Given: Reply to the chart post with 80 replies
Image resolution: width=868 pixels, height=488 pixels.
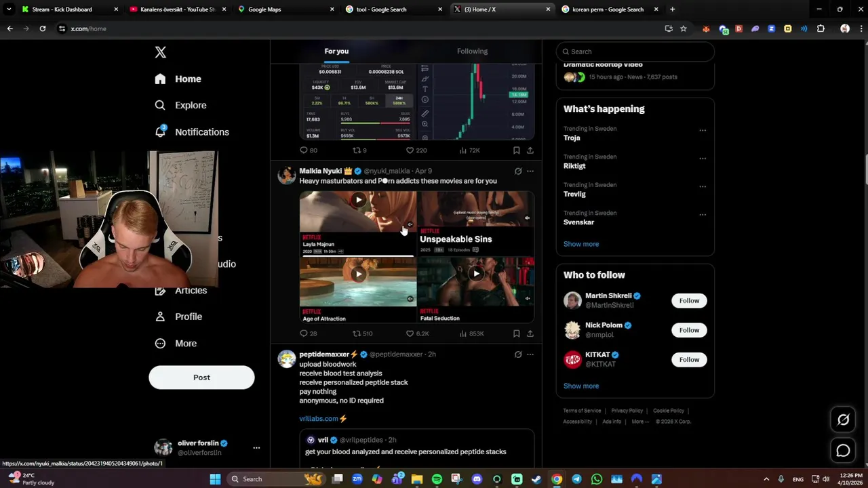Looking at the screenshot, I should (x=309, y=150).
